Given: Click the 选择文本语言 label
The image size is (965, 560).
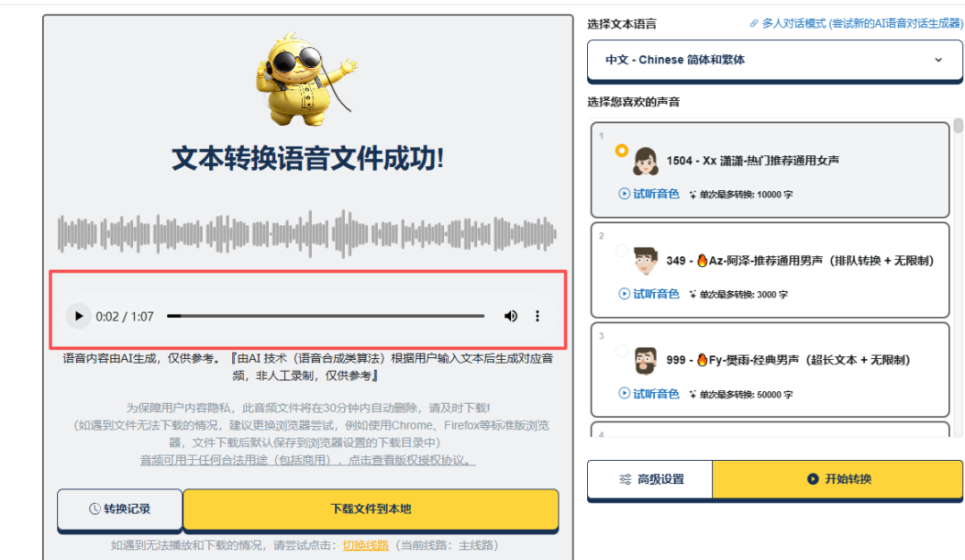Looking at the screenshot, I should (x=622, y=24).
